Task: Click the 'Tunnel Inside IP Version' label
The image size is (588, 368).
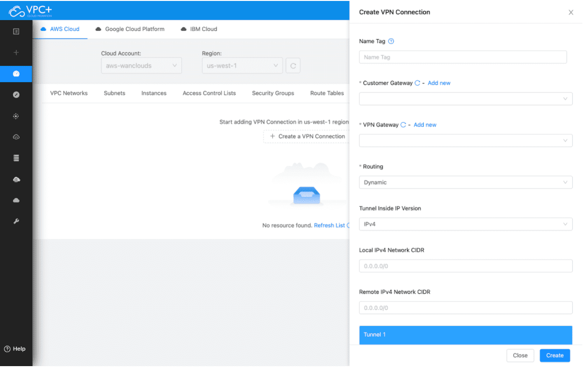Action: point(390,208)
